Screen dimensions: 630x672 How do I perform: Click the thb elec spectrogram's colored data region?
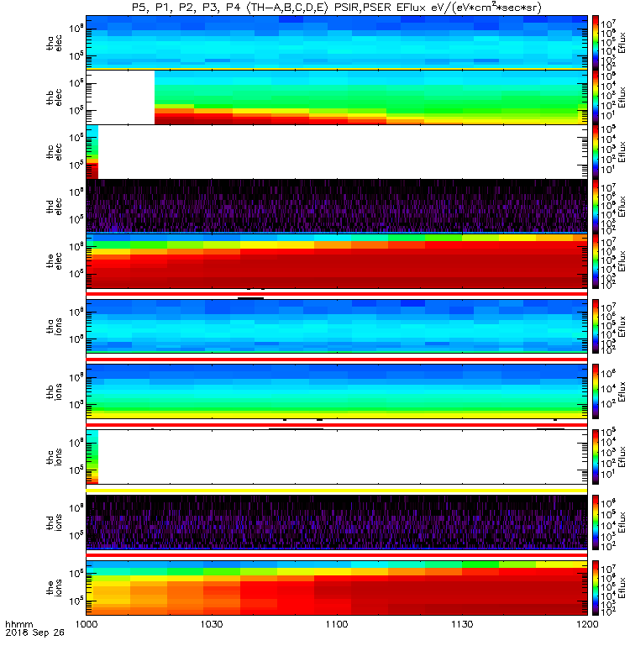coord(370,97)
